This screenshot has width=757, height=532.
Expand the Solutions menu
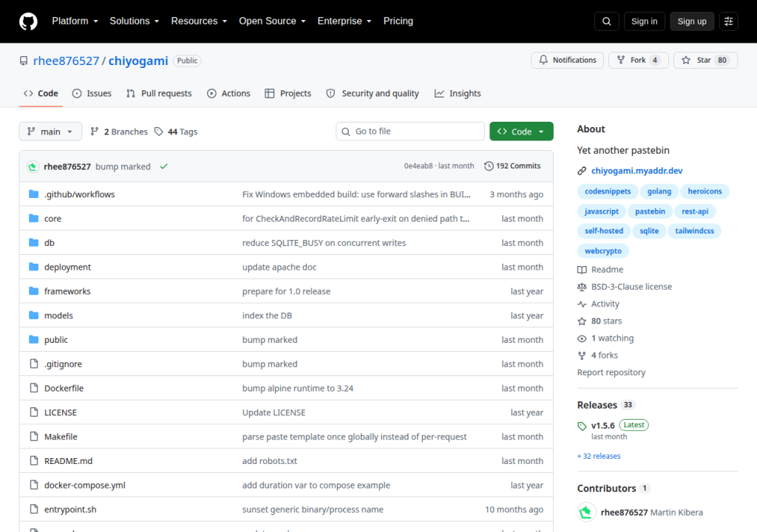[x=135, y=21]
